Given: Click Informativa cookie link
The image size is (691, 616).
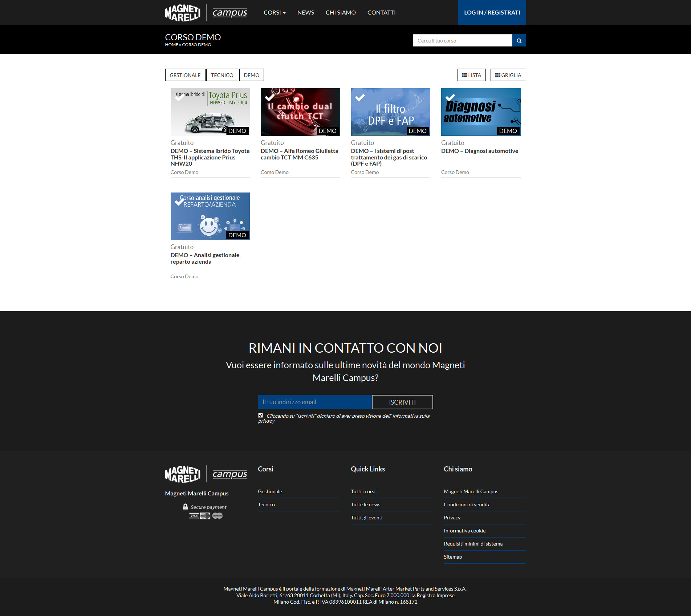Looking at the screenshot, I should (x=464, y=531).
